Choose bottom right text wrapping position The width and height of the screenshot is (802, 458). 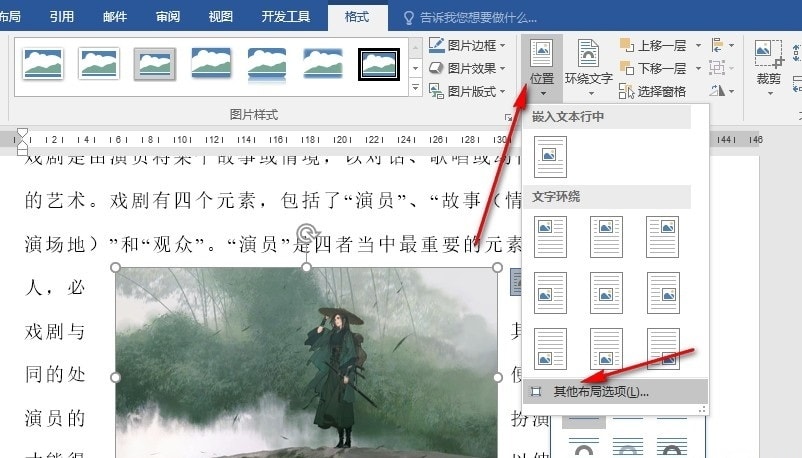pos(663,349)
